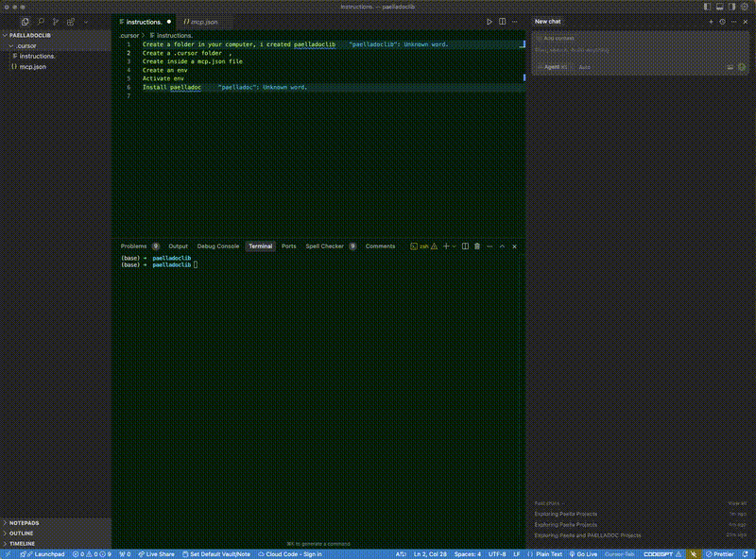Collapse the .cursor folder in the explorer

click(26, 45)
